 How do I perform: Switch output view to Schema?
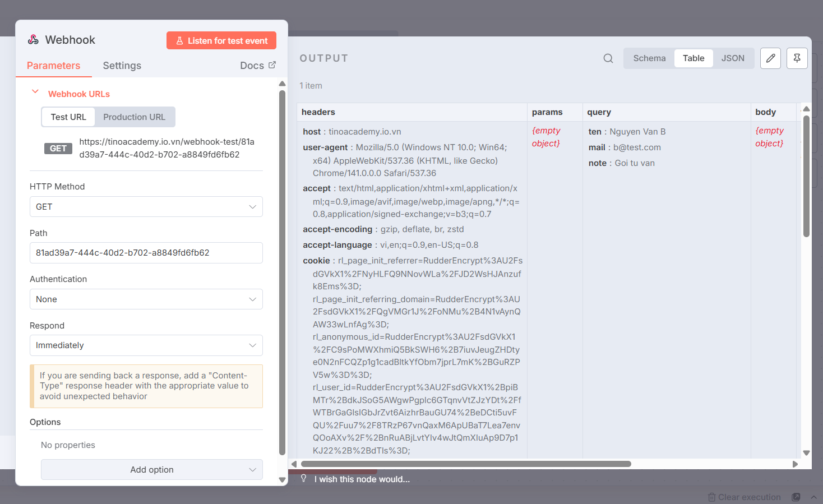pyautogui.click(x=649, y=58)
